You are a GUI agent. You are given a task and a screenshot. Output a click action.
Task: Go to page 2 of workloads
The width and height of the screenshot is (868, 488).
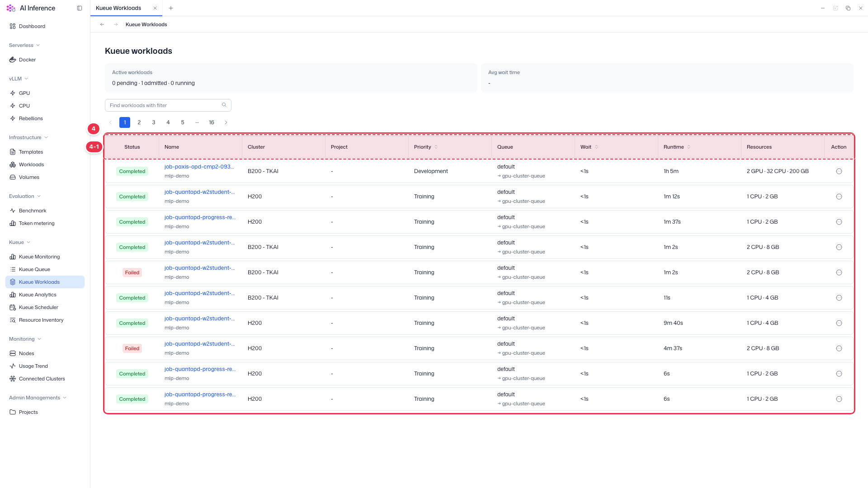tap(139, 122)
